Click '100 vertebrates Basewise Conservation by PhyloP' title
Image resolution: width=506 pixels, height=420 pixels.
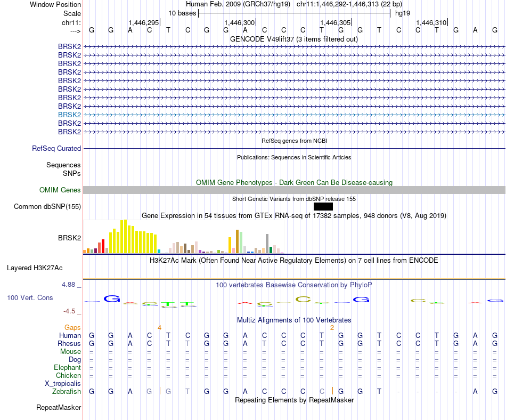[294, 285]
